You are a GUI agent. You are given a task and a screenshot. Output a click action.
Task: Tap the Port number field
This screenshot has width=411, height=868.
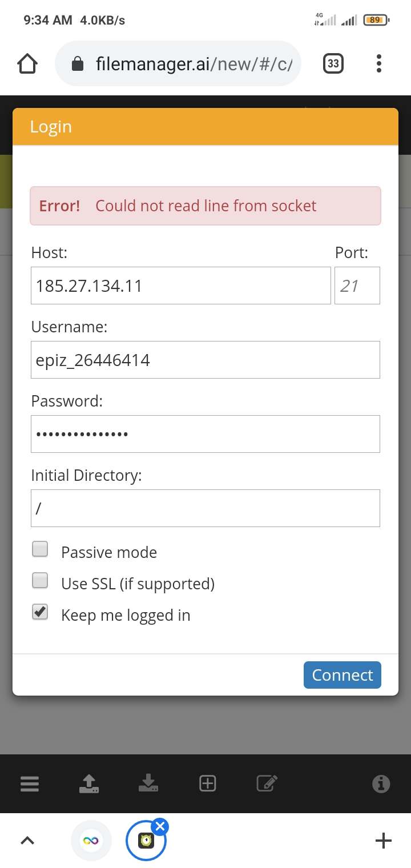[357, 286]
